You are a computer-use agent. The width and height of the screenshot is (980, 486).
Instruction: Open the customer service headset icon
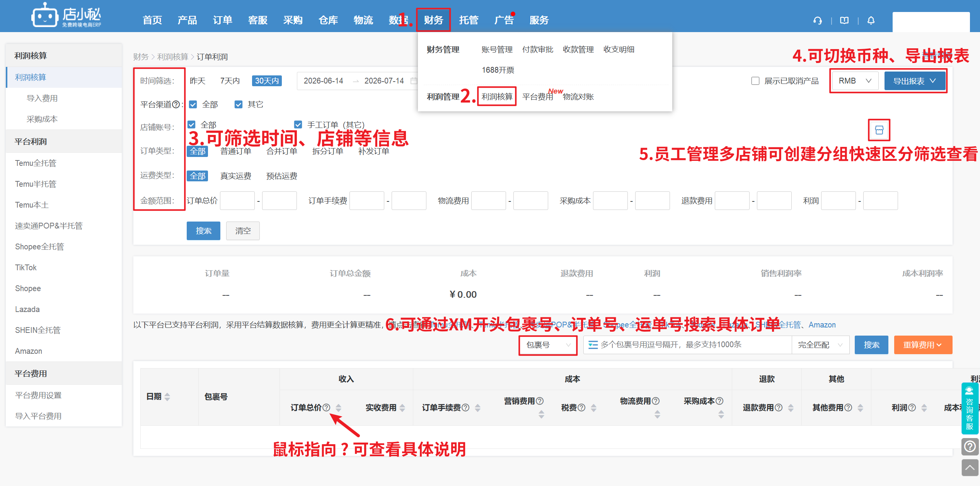817,20
